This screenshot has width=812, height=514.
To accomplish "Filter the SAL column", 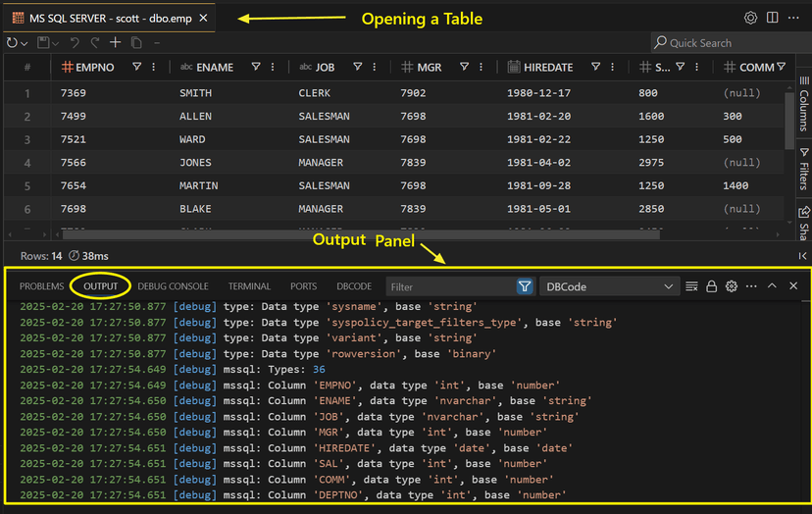I will (x=681, y=67).
